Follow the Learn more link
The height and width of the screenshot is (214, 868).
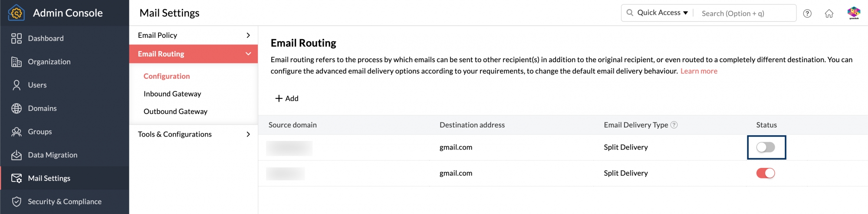pyautogui.click(x=699, y=71)
